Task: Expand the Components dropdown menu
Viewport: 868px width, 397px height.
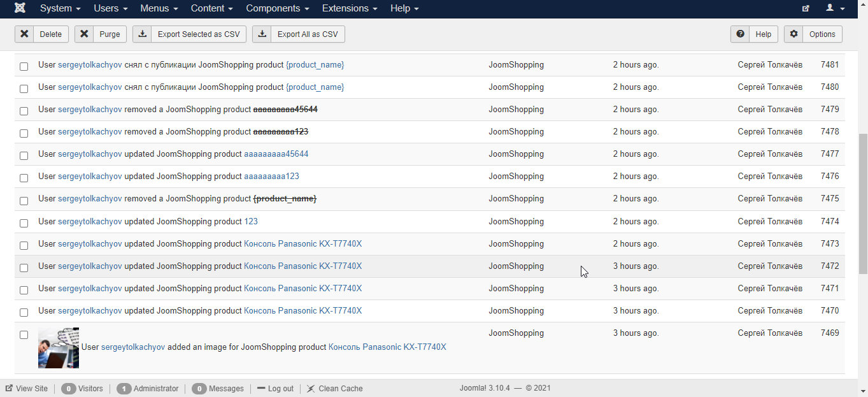Action: pyautogui.click(x=278, y=8)
